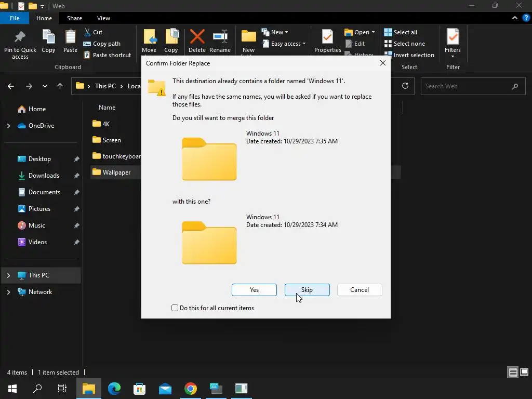
Task: Select the 4K folder
Action: coord(101,124)
